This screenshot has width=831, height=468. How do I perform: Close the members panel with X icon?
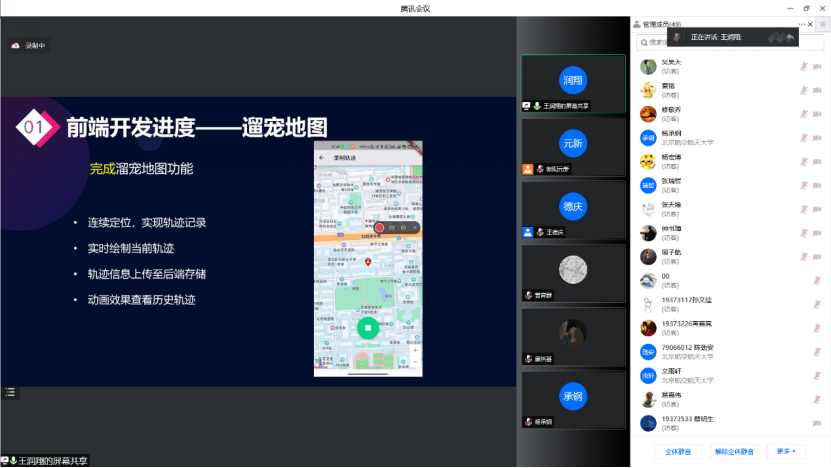click(x=810, y=24)
